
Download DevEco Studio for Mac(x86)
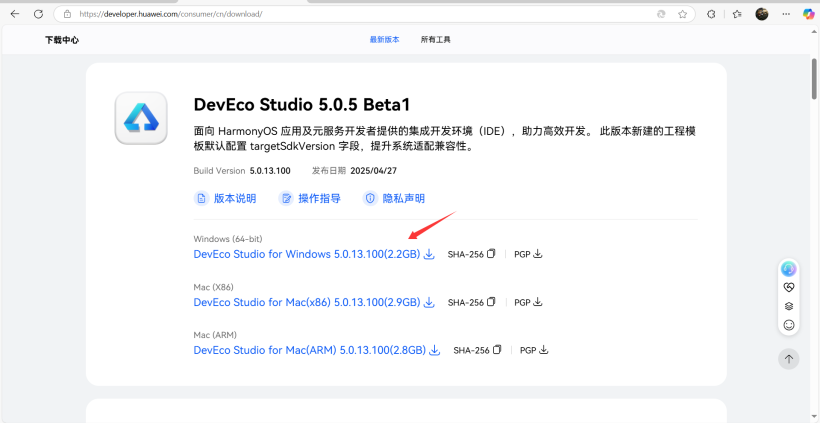(307, 302)
